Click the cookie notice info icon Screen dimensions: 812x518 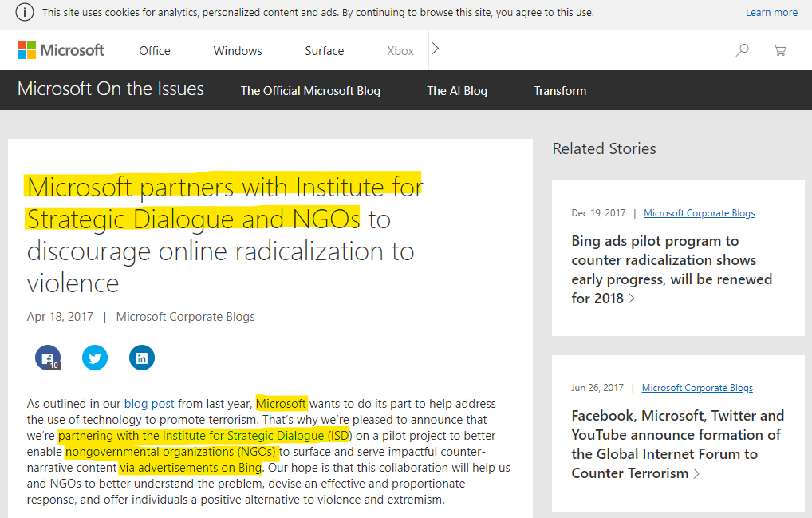pyautogui.click(x=25, y=13)
